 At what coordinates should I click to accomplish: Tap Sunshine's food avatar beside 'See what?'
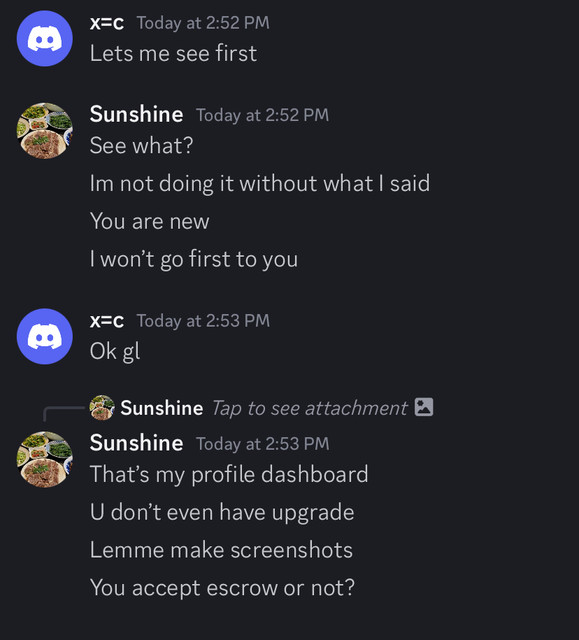[44, 131]
